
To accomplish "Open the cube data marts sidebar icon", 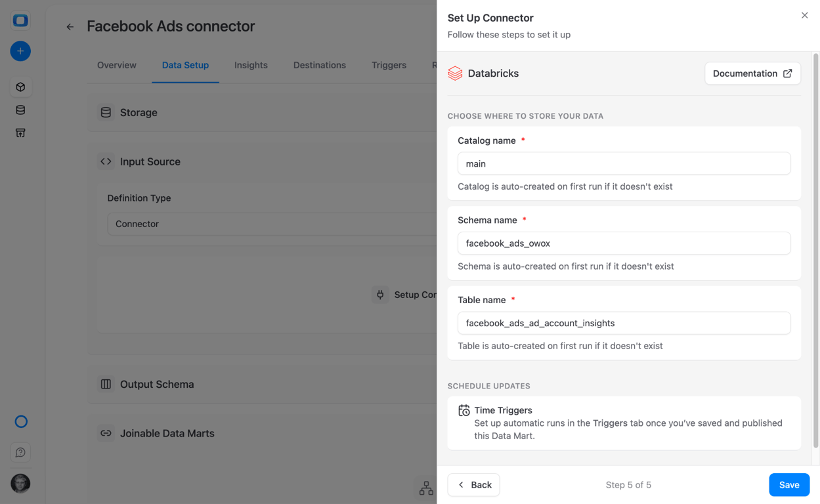I will pos(20,87).
